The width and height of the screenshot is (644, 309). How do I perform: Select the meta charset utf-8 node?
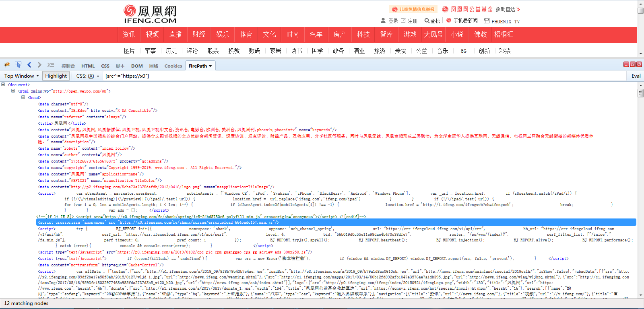pos(63,104)
